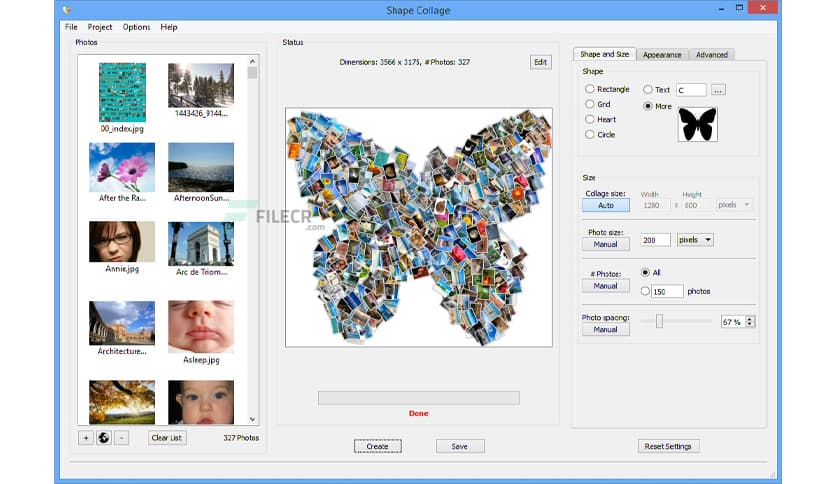
Task: Click the Auto collage size button
Action: tap(606, 205)
